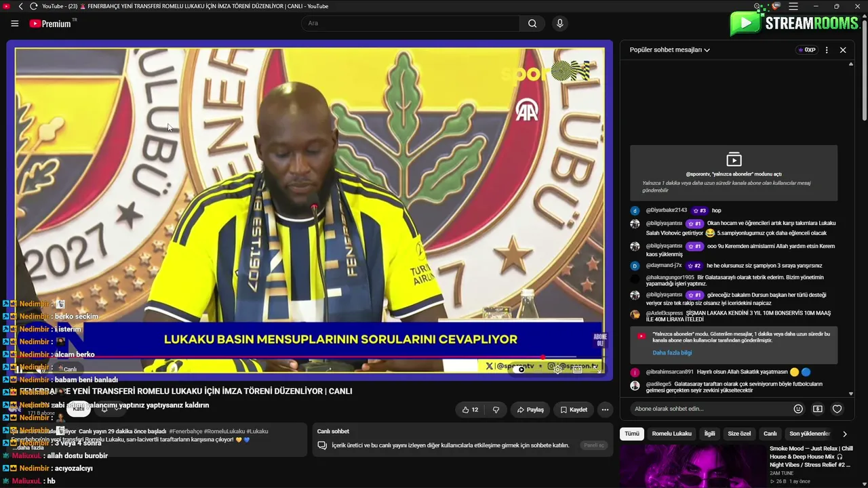Screen dimensions: 868x488
Task: Click the search magnifier button
Action: (532, 23)
